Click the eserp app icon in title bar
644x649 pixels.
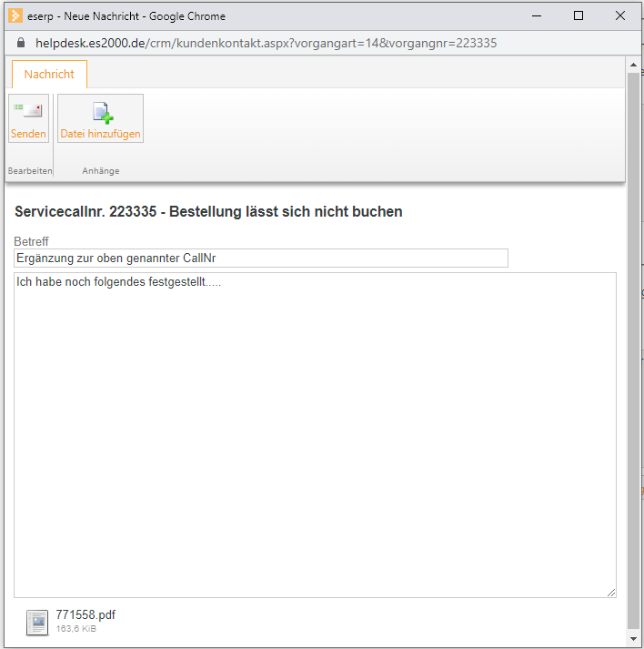[x=15, y=15]
